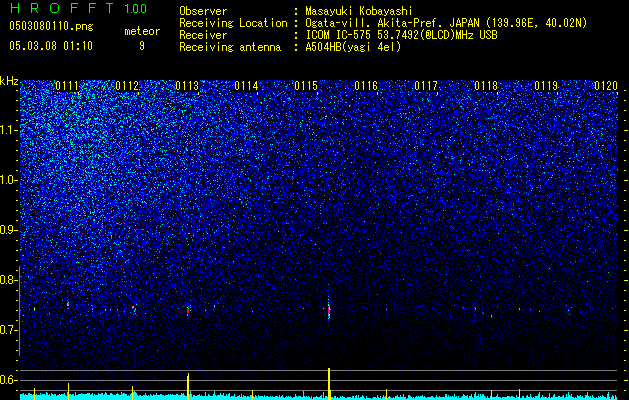
Task: Click the 0.7 kHz frequency axis label
Action: (8, 330)
